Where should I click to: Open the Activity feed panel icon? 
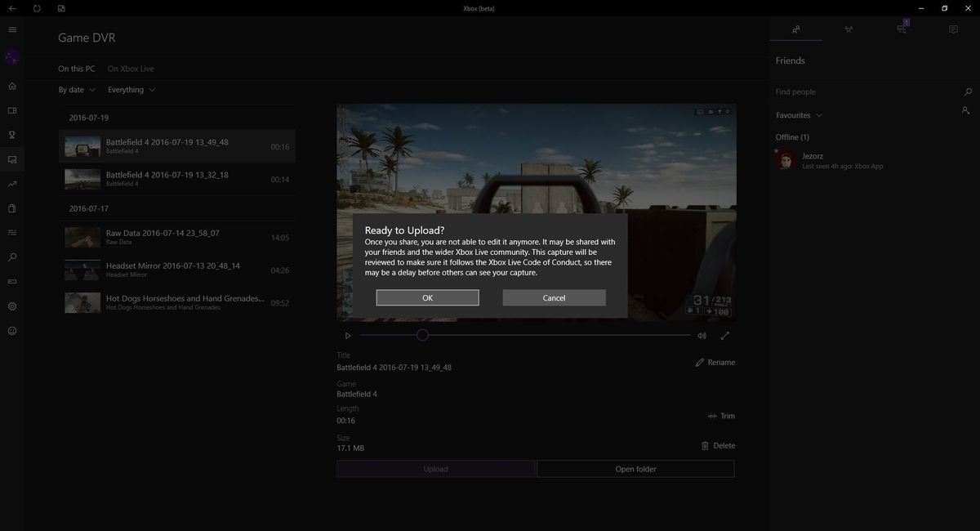point(952,29)
